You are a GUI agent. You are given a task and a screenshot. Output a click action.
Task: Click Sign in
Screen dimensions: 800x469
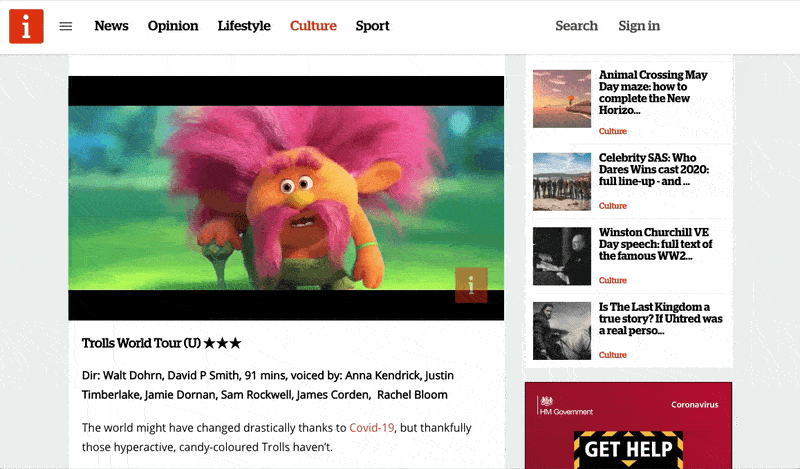(x=639, y=26)
